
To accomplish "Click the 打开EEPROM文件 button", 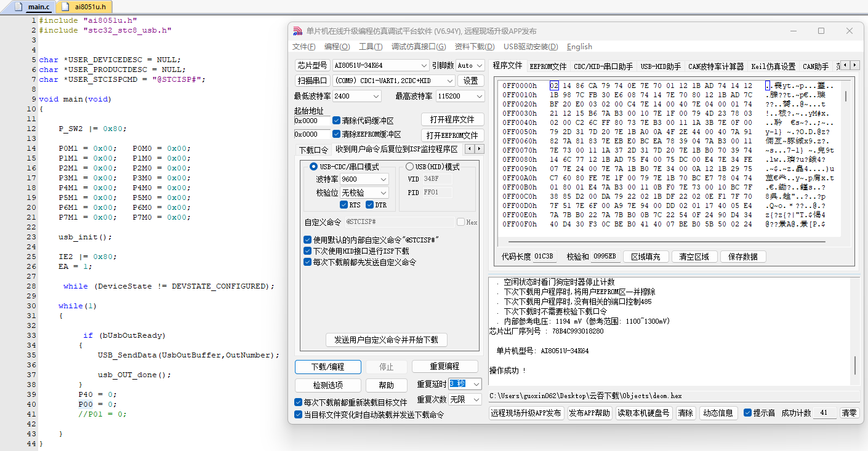I will (452, 135).
